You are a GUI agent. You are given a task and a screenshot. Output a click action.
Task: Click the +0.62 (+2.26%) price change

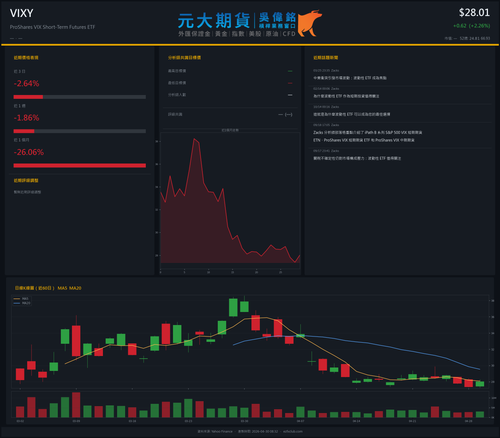click(471, 26)
